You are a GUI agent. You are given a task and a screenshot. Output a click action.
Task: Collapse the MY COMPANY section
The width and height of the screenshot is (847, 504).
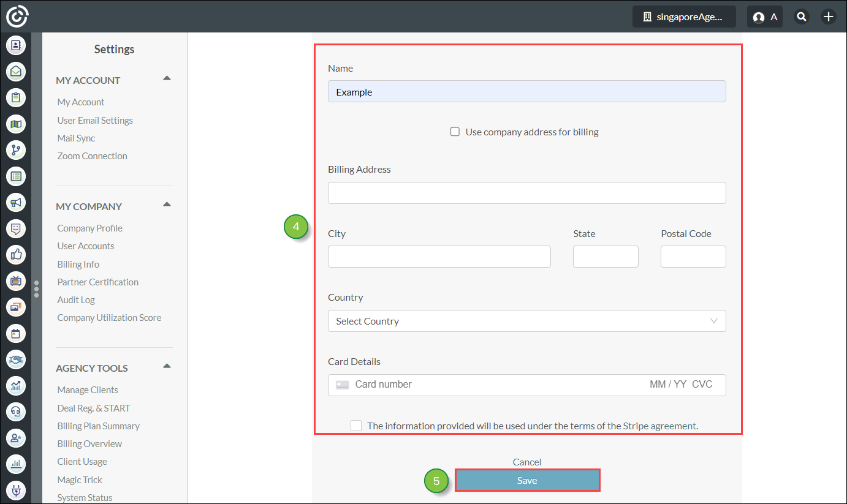(x=167, y=205)
